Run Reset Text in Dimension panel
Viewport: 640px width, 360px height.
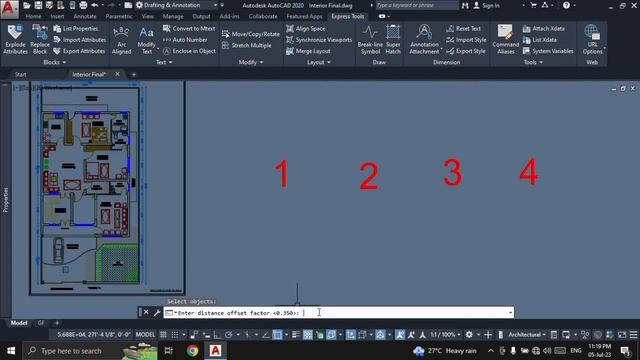[x=463, y=29]
